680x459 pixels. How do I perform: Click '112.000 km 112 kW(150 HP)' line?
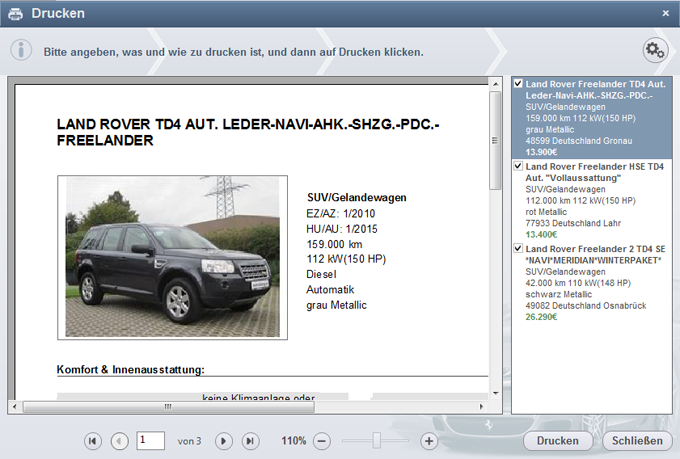click(x=580, y=201)
